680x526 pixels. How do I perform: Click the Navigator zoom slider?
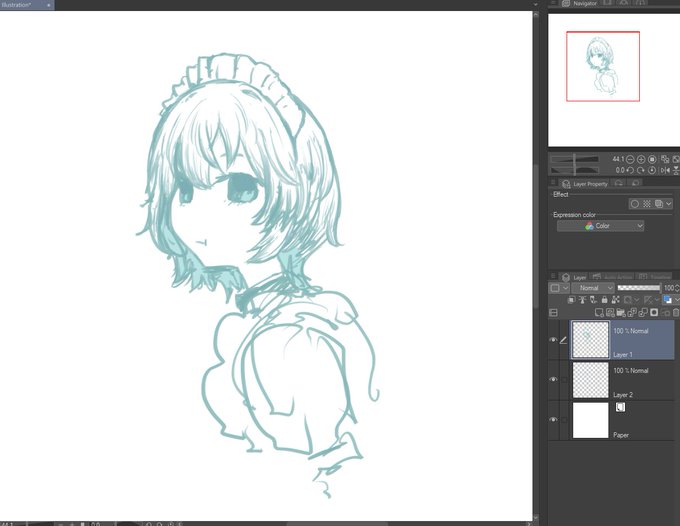[574, 159]
